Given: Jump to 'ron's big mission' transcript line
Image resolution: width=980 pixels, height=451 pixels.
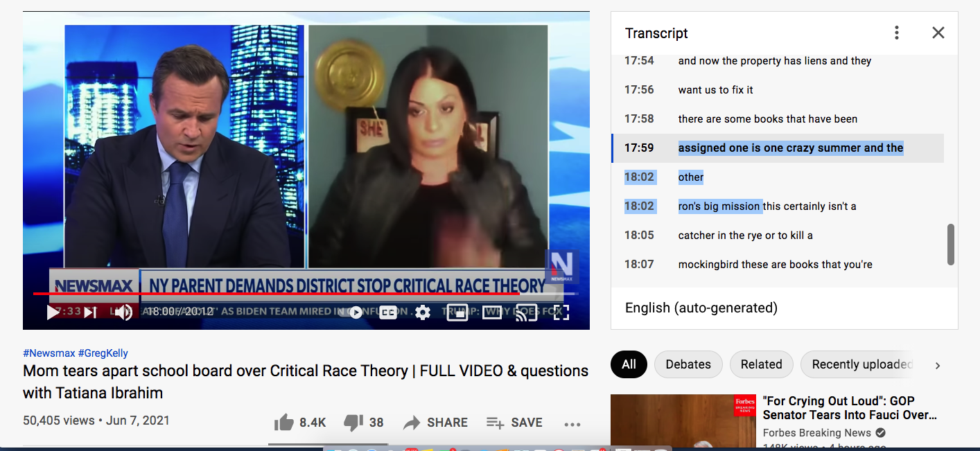Looking at the screenshot, I should click(x=778, y=206).
